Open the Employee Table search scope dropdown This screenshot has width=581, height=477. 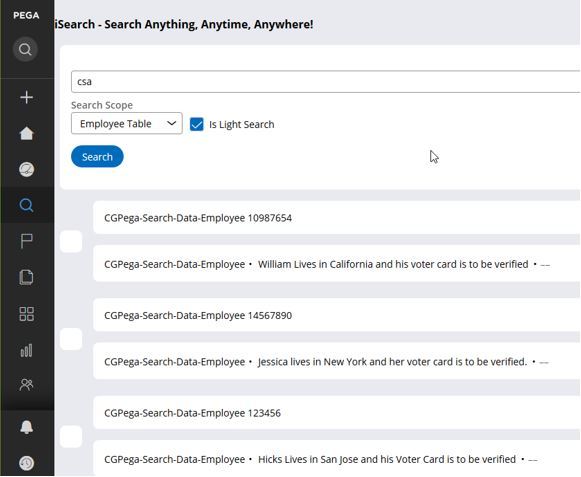(127, 123)
